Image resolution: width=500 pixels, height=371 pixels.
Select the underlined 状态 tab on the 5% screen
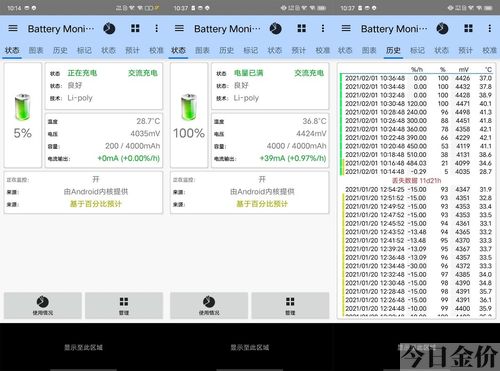(x=12, y=50)
